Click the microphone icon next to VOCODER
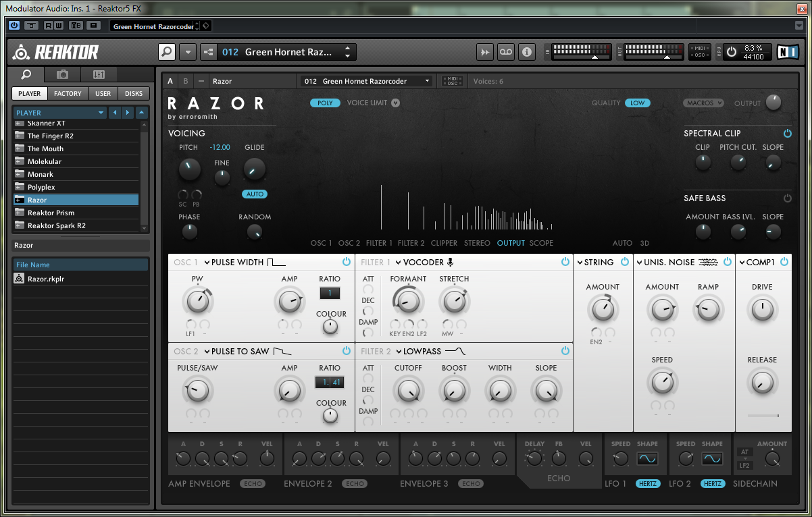 [x=450, y=262]
